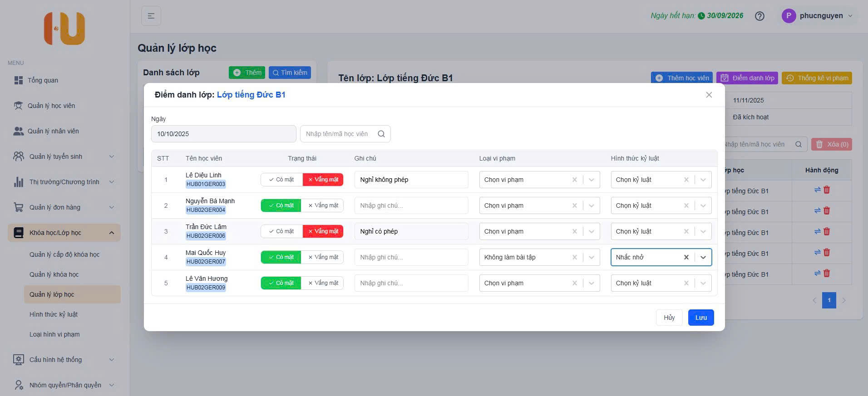The image size is (868, 396).
Task: Click the Lưu save button
Action: point(700,318)
